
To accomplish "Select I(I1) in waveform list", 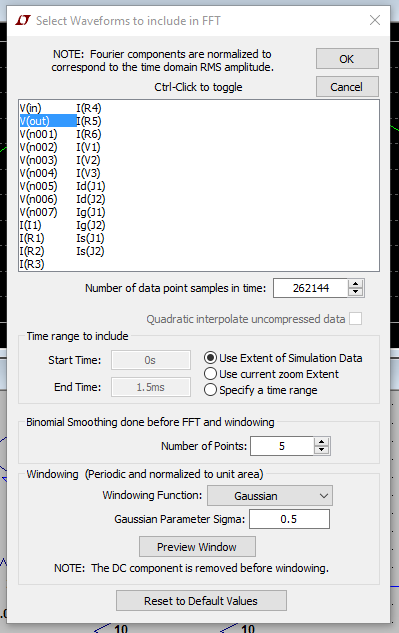I will pyautogui.click(x=30, y=225).
